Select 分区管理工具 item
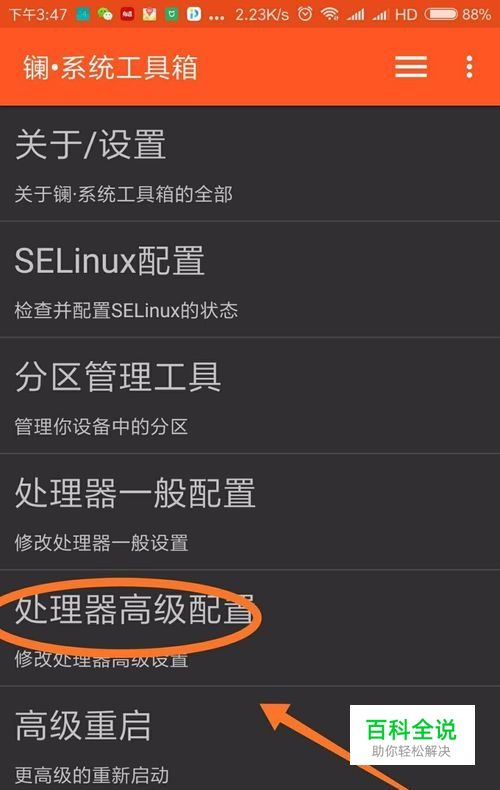 tap(250, 396)
